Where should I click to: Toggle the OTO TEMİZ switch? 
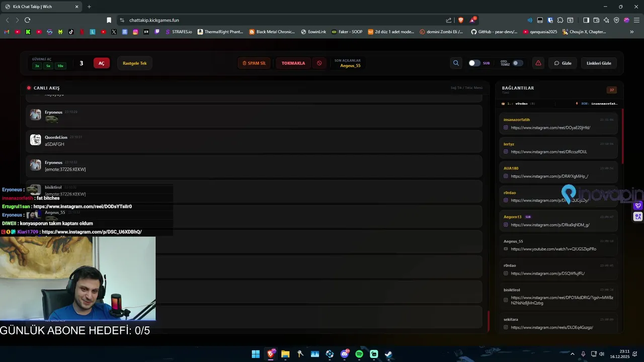(518, 63)
